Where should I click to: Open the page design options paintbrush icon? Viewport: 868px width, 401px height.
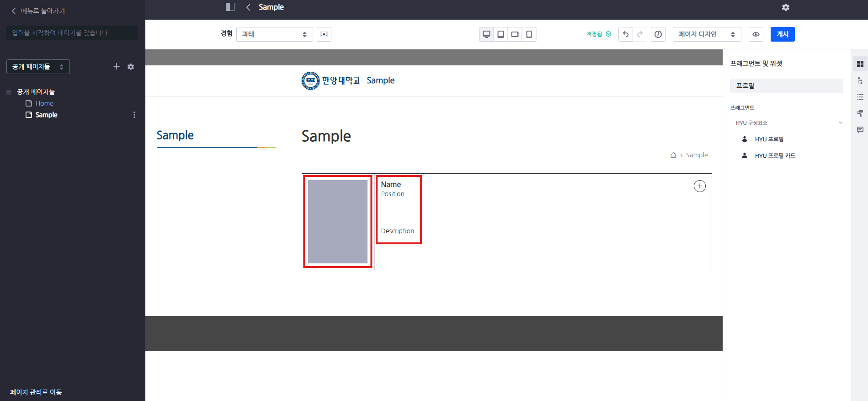[x=860, y=113]
